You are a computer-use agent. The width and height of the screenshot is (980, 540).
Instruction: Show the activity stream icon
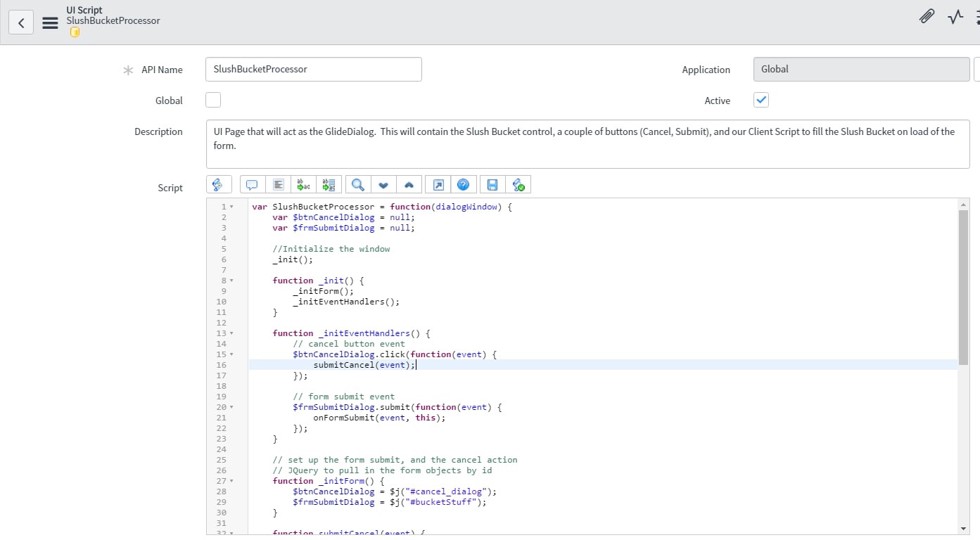955,16
